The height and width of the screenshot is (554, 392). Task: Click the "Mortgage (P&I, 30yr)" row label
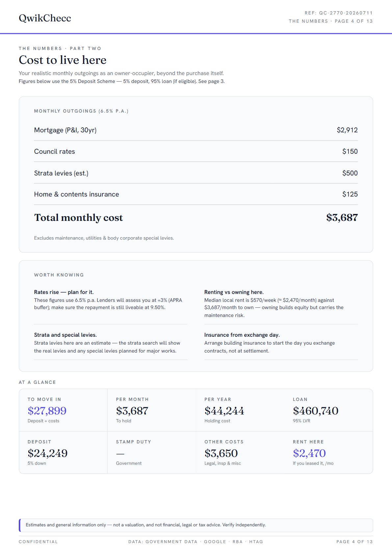(65, 130)
